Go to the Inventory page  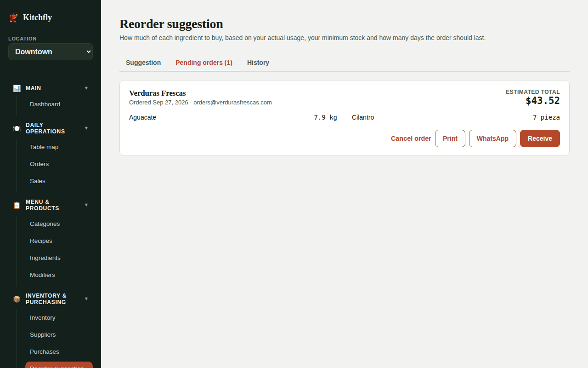click(59, 318)
